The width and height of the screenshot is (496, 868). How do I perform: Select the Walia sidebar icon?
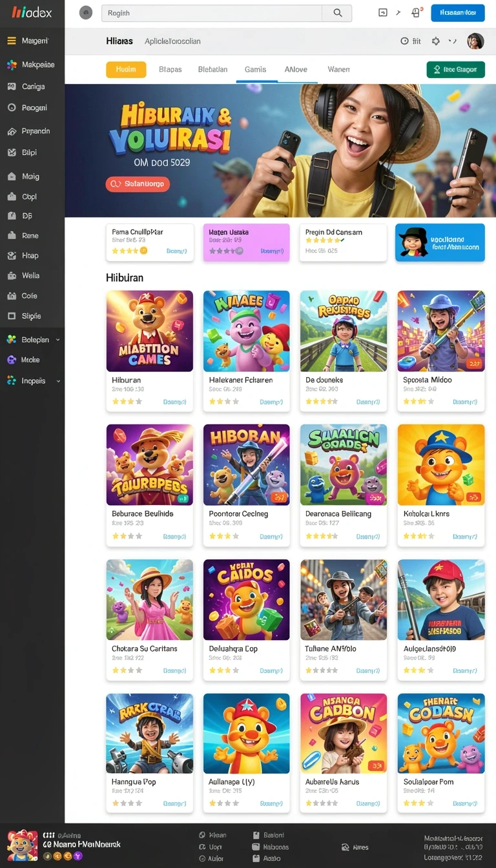click(11, 276)
